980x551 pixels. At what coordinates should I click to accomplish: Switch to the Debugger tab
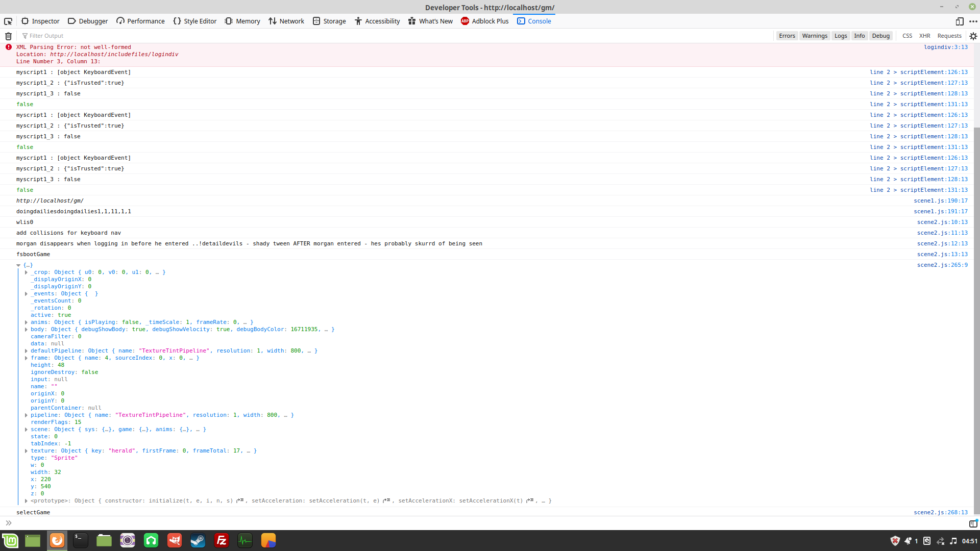point(87,21)
